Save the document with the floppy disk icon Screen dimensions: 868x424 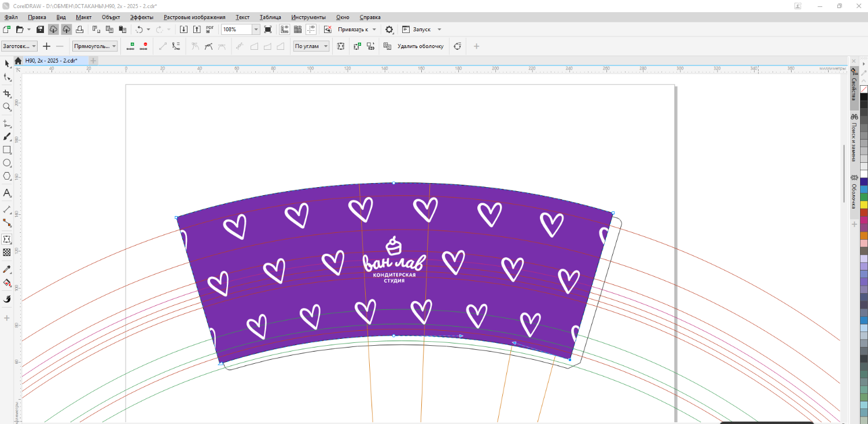(x=40, y=29)
